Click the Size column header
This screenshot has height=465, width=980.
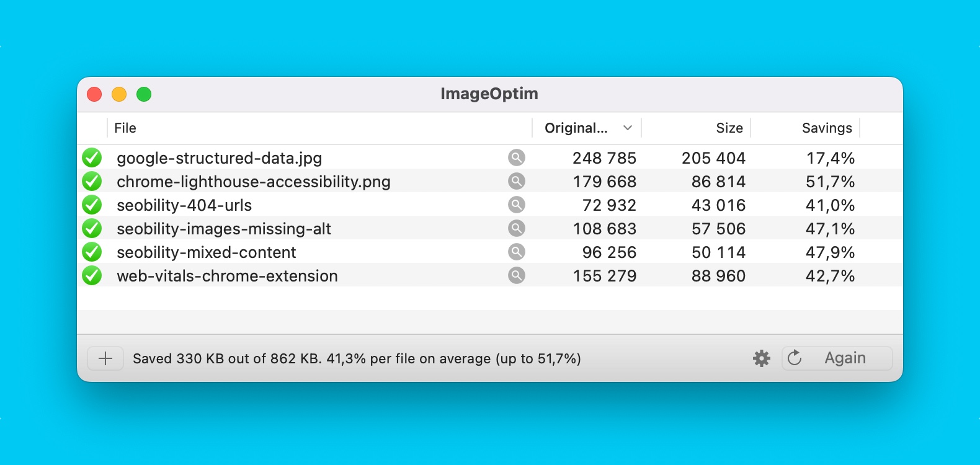730,128
